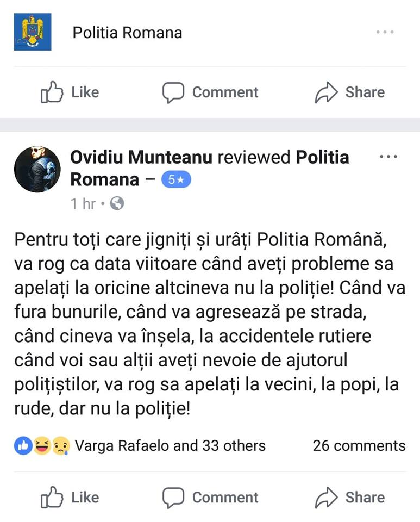Open the Politia Romana page name at top

click(x=127, y=33)
